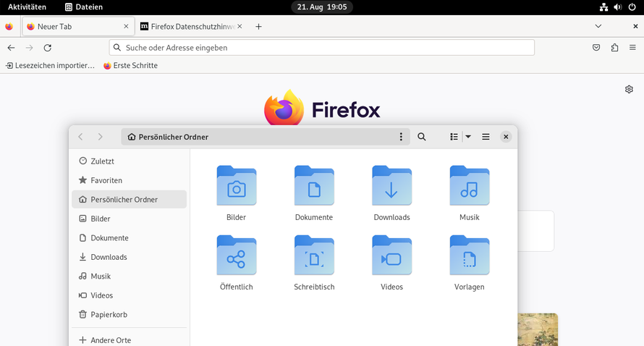Click Lesezeichen importieren bookmark
The width and height of the screenshot is (644, 346).
50,65
